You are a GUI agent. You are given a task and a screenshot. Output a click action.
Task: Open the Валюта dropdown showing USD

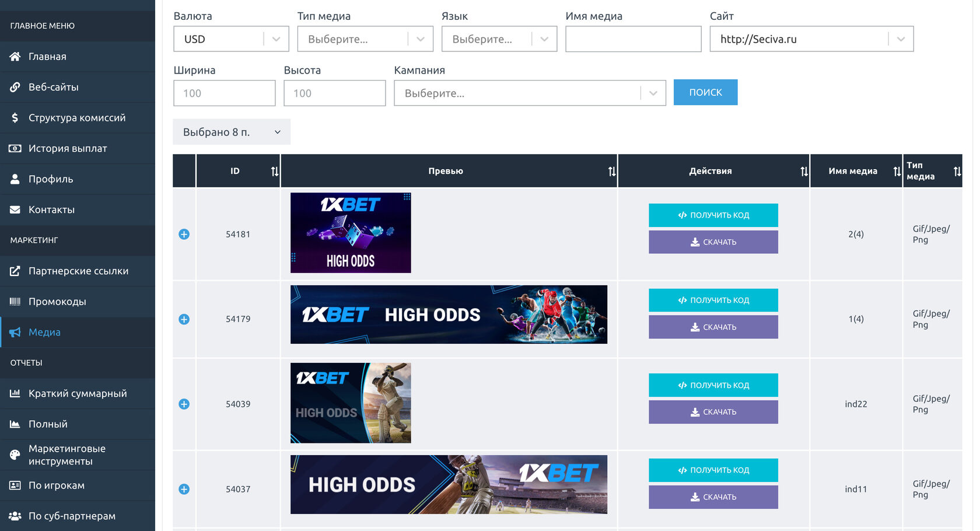click(231, 39)
